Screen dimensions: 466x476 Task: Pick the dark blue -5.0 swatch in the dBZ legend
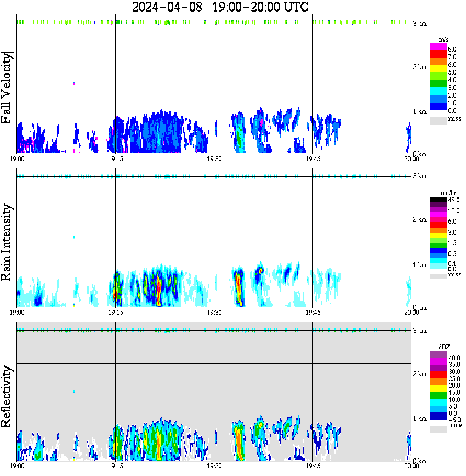438,416
